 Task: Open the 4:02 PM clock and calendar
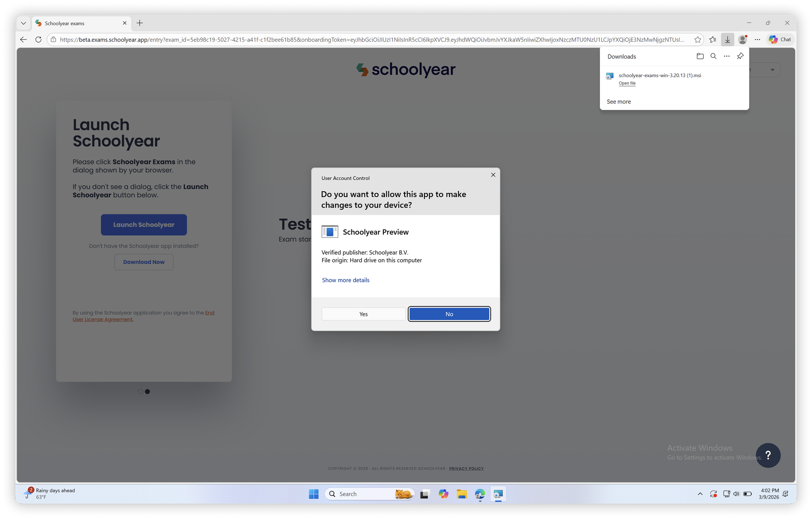pos(769,494)
